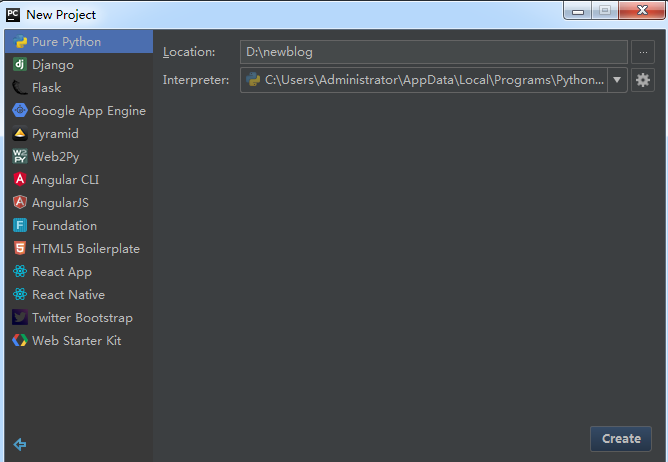Select the Web2Py project type
The image size is (668, 462).
(x=55, y=157)
